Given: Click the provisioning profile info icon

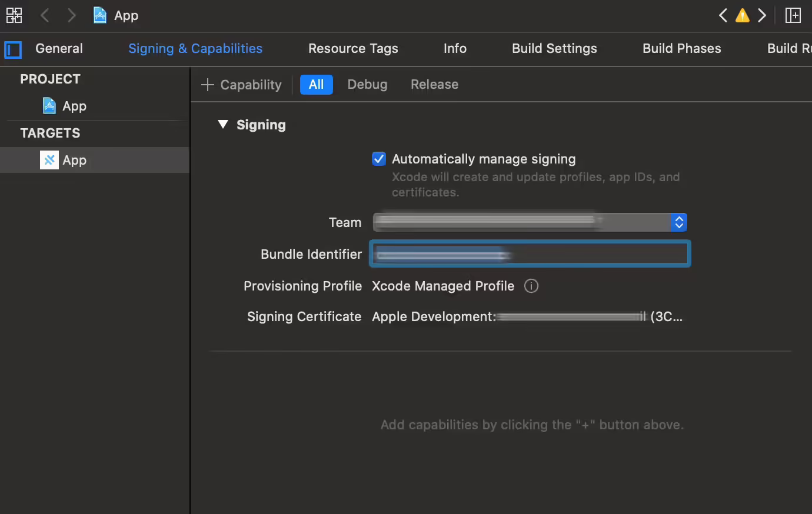Looking at the screenshot, I should click(x=531, y=286).
